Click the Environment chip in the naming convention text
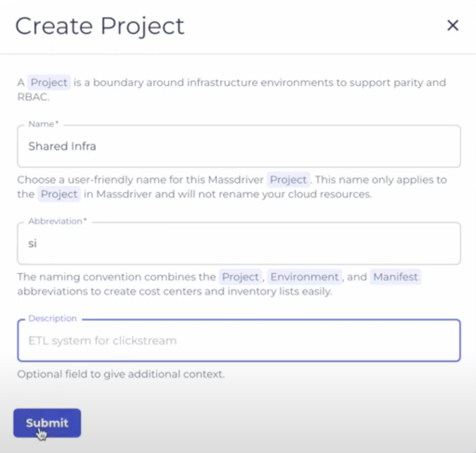This screenshot has width=476, height=453. coord(304,277)
